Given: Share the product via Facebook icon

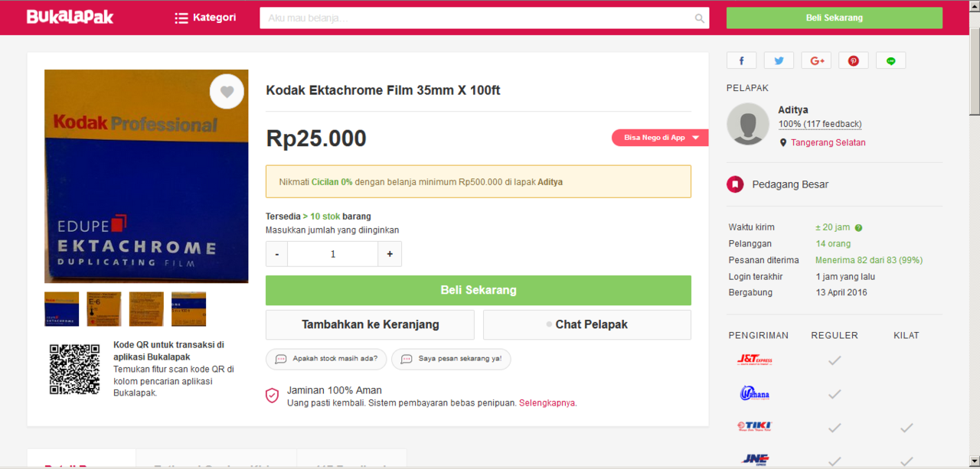Looking at the screenshot, I should tap(741, 60).
